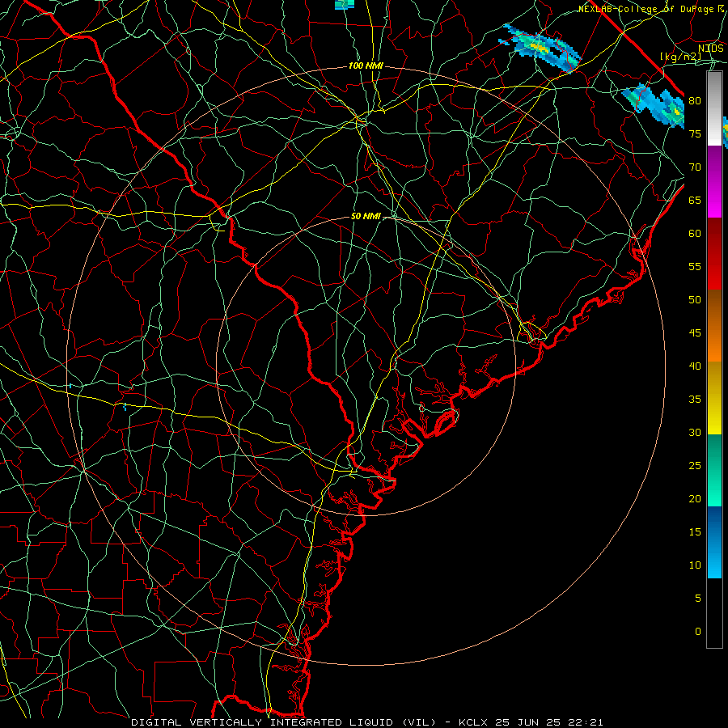Pick the white-gray segment of the color scale
Viewport: 728px width, 728px height.
pos(714,108)
